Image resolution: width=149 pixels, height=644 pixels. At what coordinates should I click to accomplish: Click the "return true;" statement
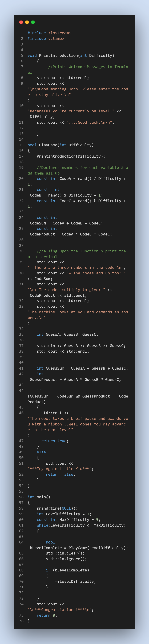(x=55, y=441)
